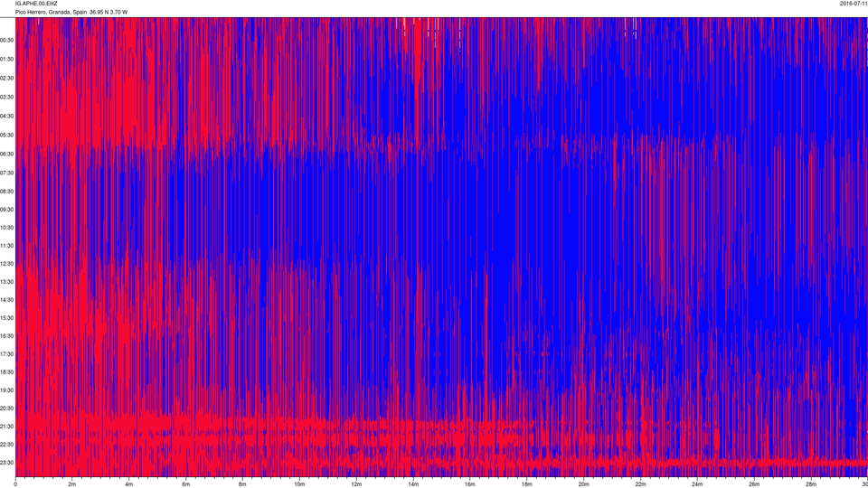Image resolution: width=868 pixels, height=488 pixels.
Task: Select the 17:30 time axis label
Action: pos(6,354)
